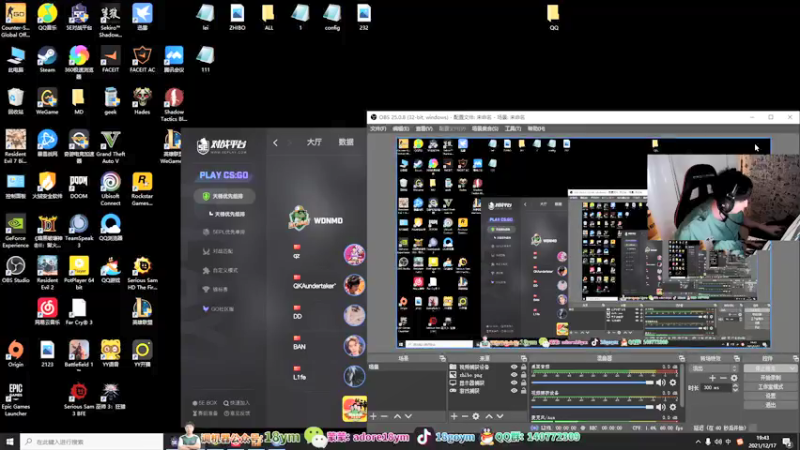Click the transition duration stepper arrows
Viewport: 800px width, 450px height.
point(735,388)
